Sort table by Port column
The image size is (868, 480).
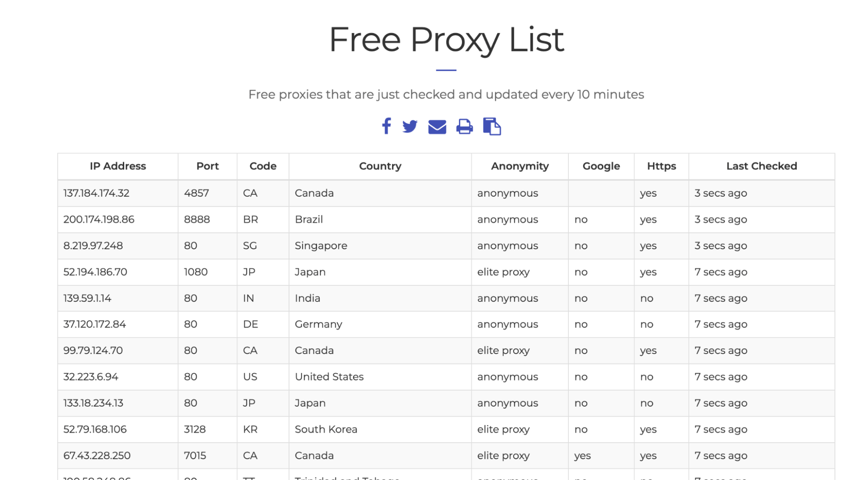[208, 166]
